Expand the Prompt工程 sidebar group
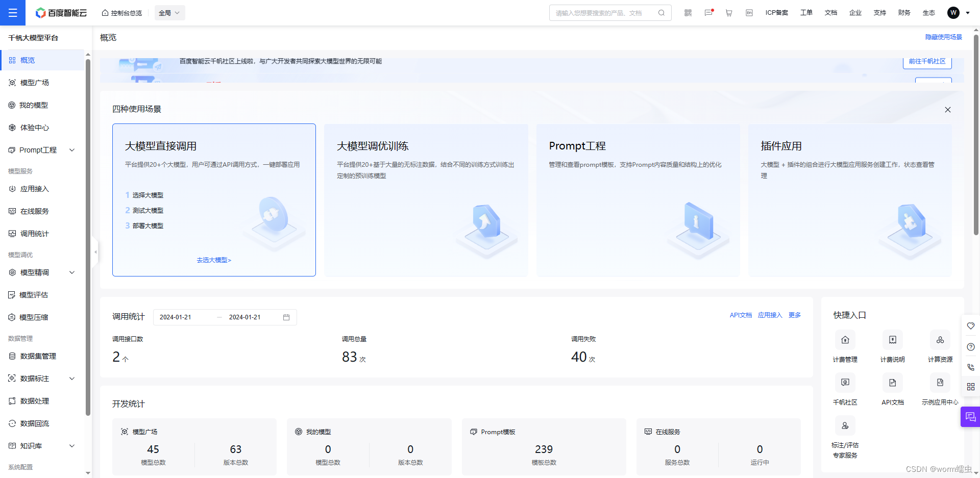The height and width of the screenshot is (478, 980). [41, 149]
